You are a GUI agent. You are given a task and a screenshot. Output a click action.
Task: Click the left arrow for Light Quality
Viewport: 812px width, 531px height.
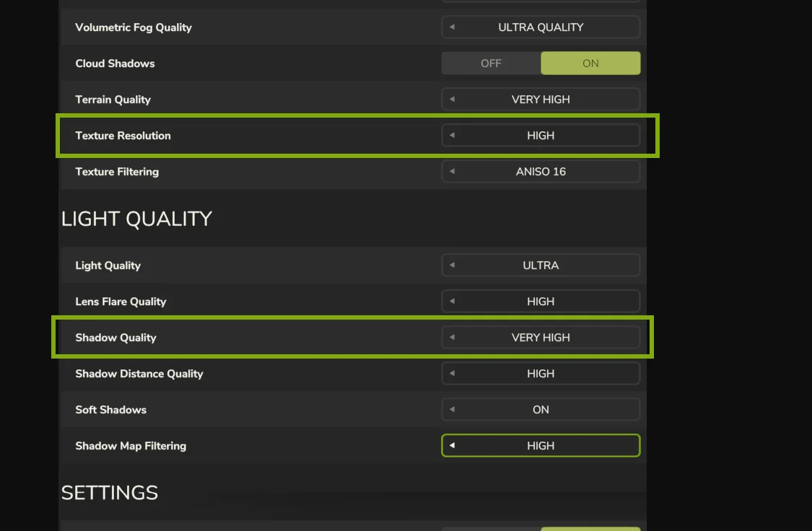[x=452, y=265]
